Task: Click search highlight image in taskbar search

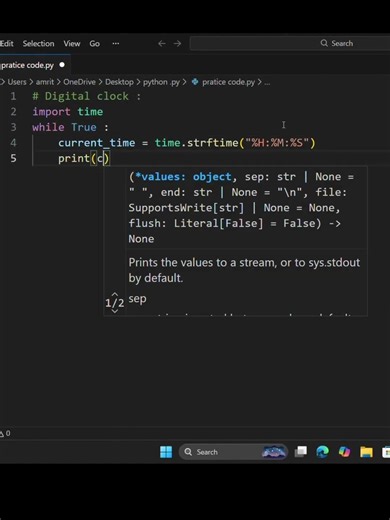Action: click(274, 452)
